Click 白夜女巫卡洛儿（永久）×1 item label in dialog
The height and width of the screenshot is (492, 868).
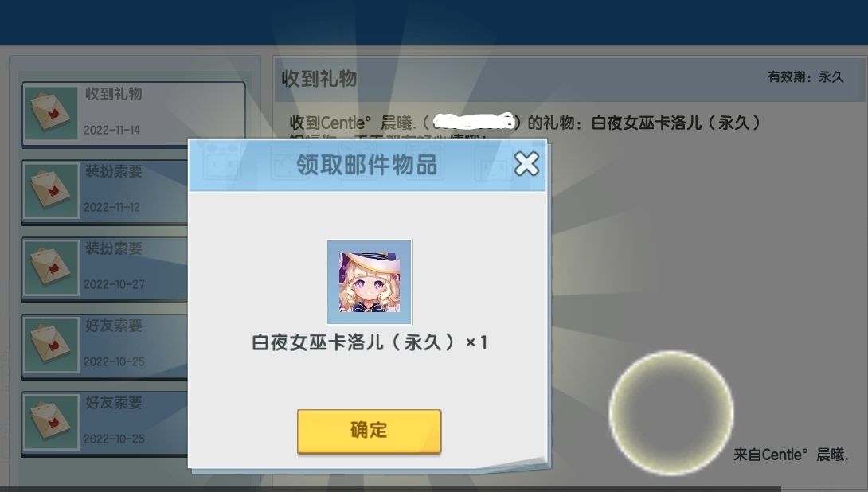(x=369, y=342)
